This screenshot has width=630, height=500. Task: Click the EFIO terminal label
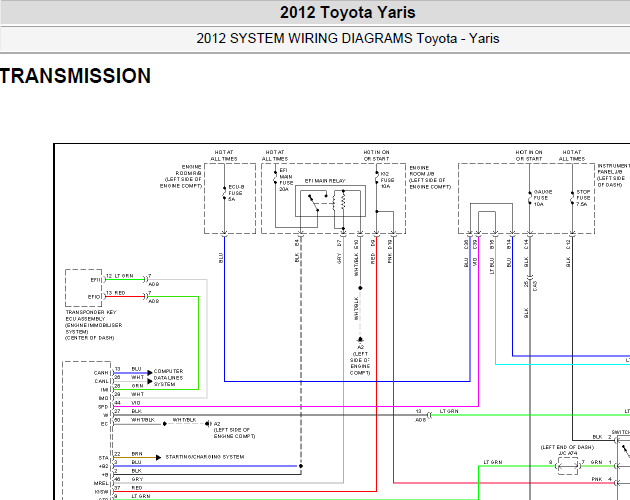[x=94, y=297]
